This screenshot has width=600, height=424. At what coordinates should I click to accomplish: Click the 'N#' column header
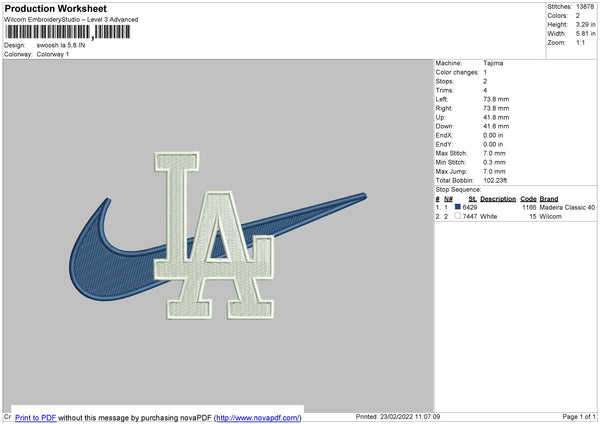[x=448, y=199]
